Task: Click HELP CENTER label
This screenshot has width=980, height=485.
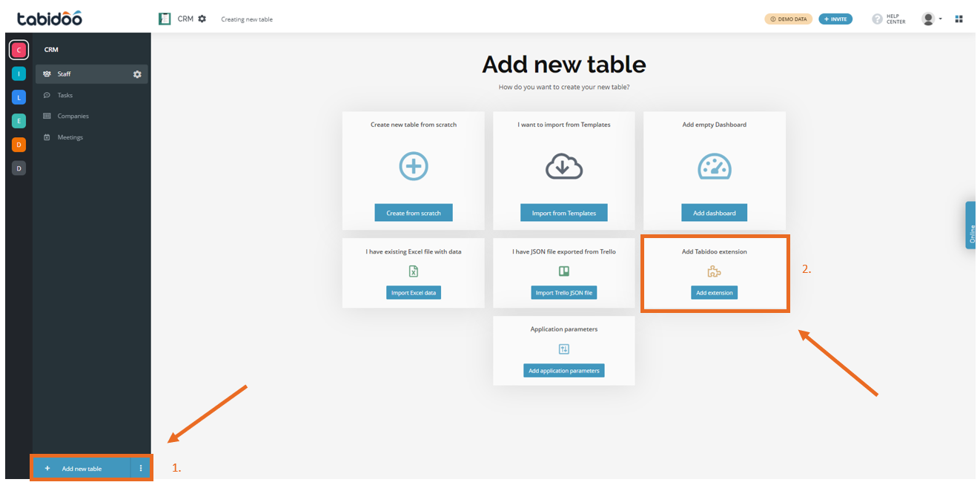Action: click(x=895, y=19)
